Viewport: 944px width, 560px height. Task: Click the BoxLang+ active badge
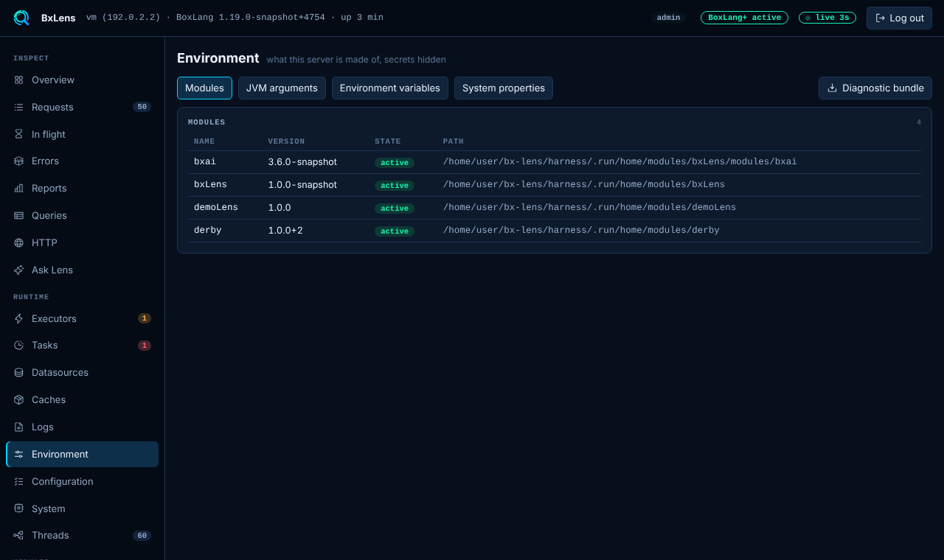[x=744, y=18]
